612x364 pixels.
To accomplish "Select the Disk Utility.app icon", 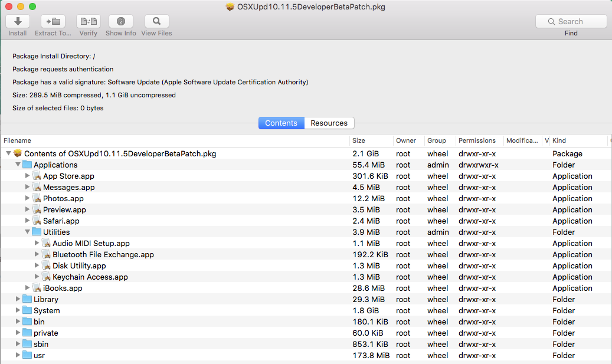I will 46,265.
